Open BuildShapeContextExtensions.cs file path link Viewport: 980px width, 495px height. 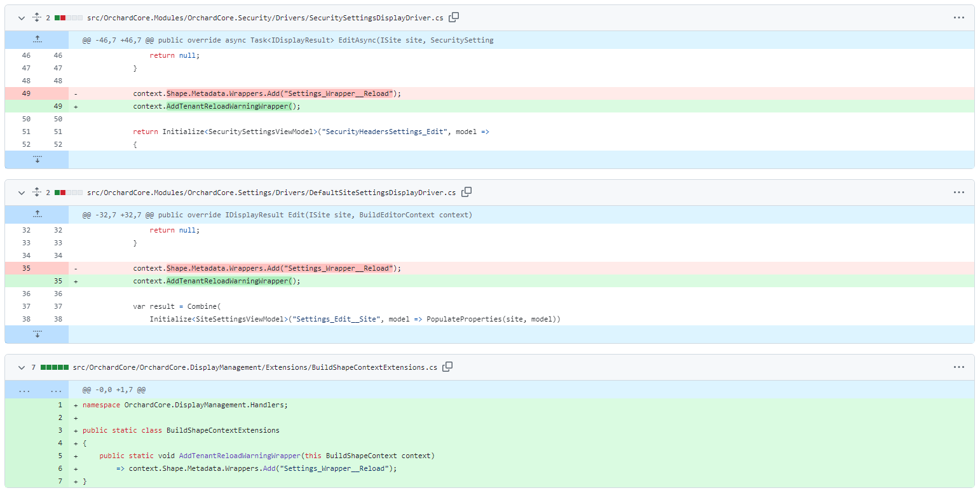(x=255, y=367)
